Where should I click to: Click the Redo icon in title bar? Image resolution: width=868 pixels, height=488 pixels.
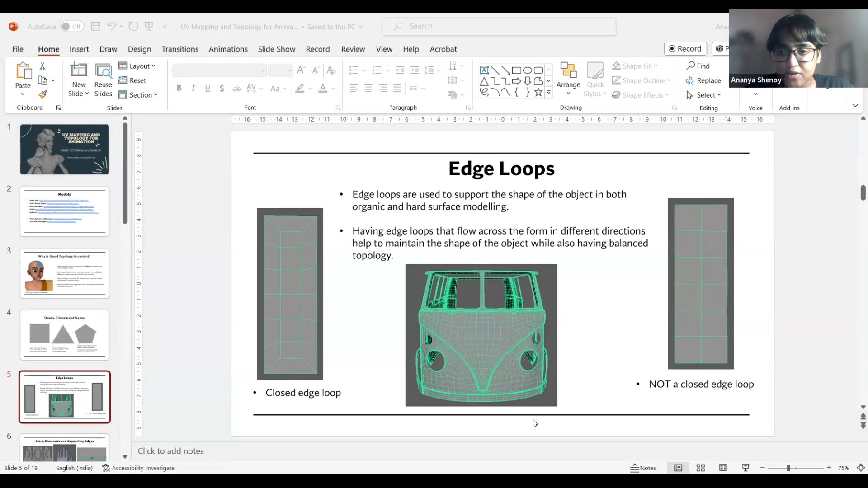133,27
